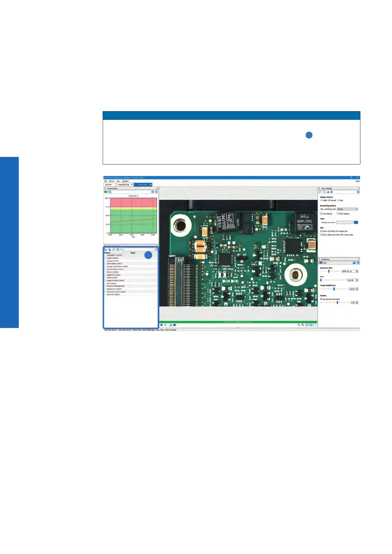The height and width of the screenshot is (554, 392).
Task: Click the help question mark icon in feature panel
Action: pyautogui.click(x=156, y=250)
